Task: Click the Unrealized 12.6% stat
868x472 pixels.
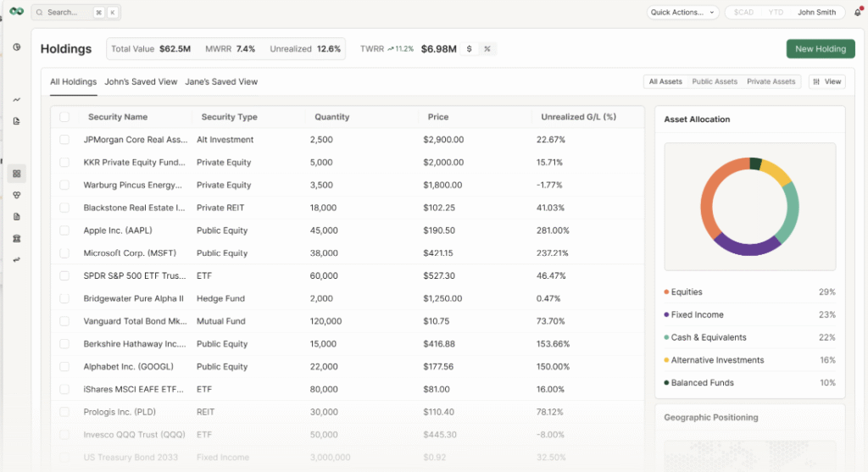Action: pos(305,48)
